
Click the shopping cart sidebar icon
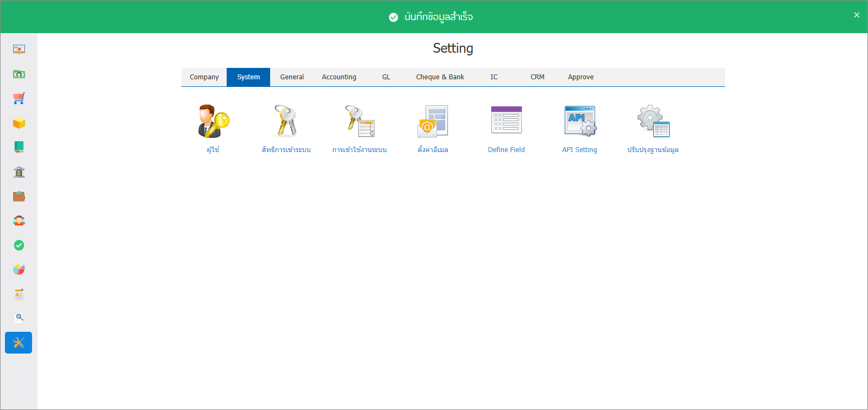point(19,98)
